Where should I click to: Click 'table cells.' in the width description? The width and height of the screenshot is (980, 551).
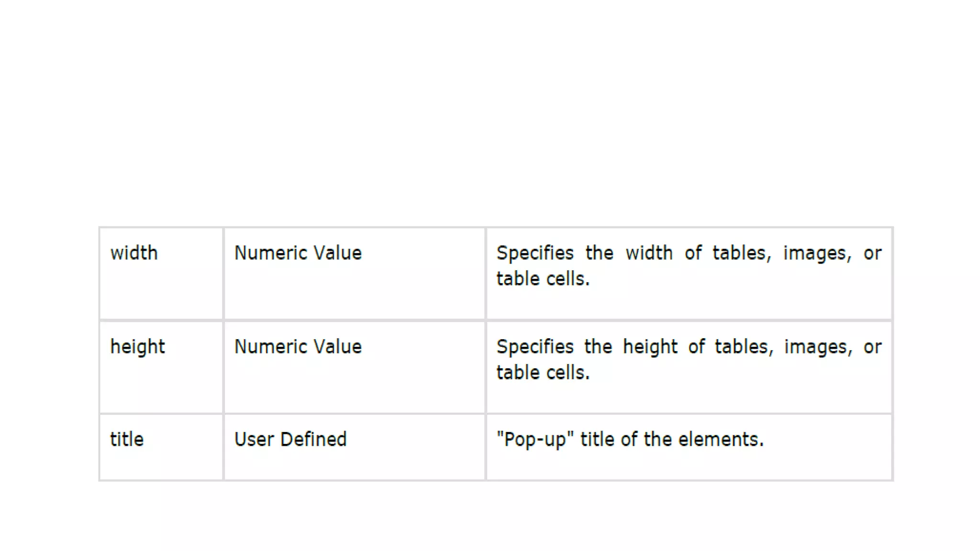(543, 278)
